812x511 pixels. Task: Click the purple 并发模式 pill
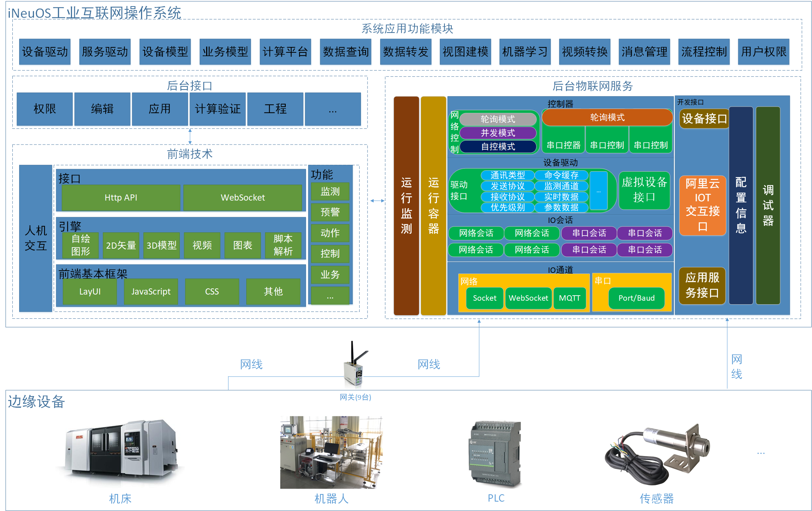pyautogui.click(x=498, y=133)
